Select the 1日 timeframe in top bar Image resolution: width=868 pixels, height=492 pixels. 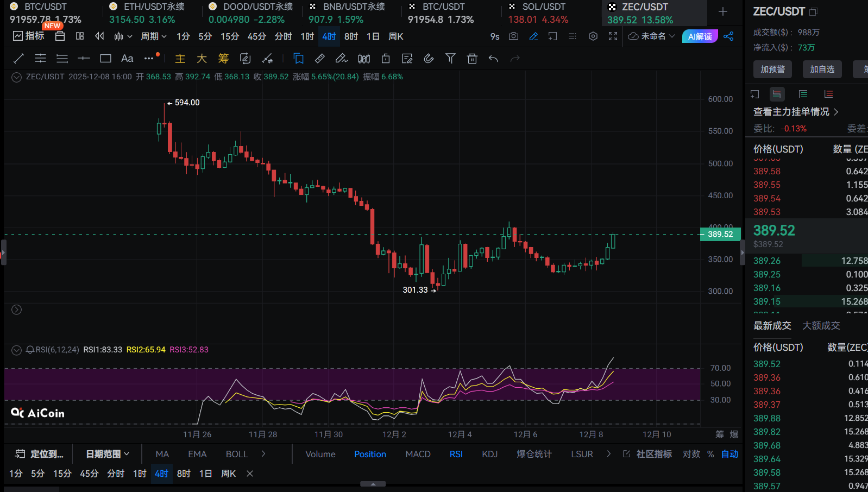point(373,36)
